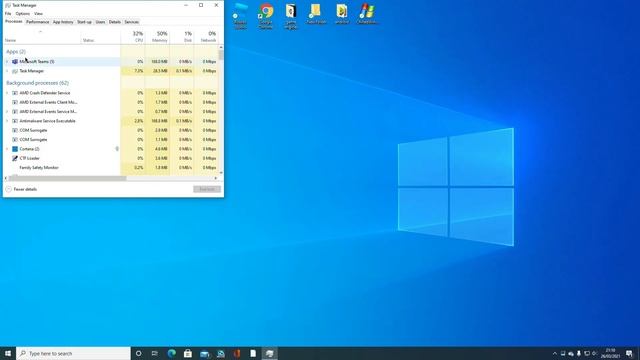Launch Microsoft Edge from the taskbar
The height and width of the screenshot is (360, 640).
point(171,353)
